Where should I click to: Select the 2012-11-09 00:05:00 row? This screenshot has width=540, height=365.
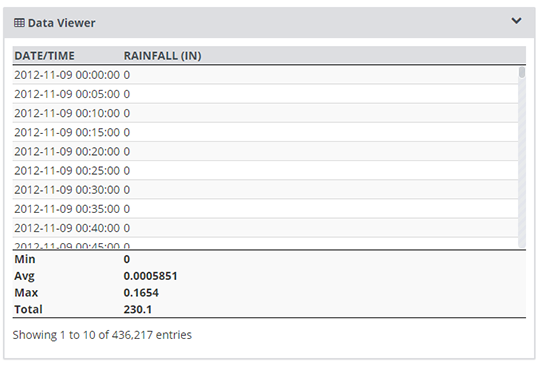[x=266, y=94]
